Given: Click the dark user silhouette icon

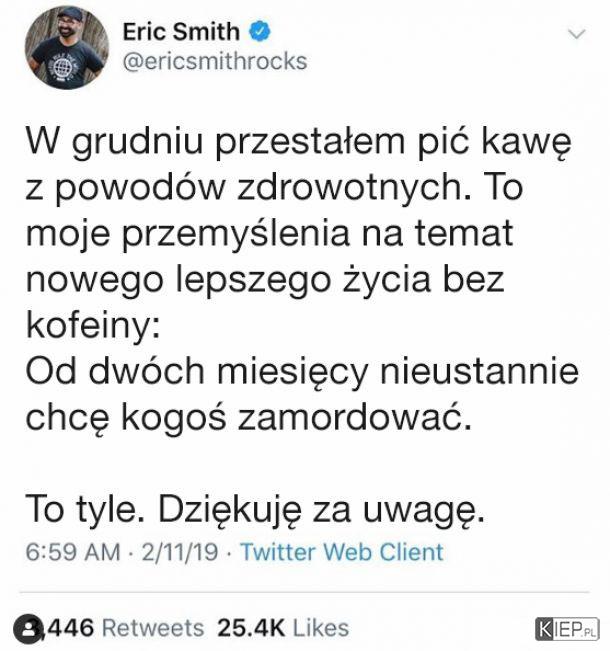Looking at the screenshot, I should tap(28, 629).
